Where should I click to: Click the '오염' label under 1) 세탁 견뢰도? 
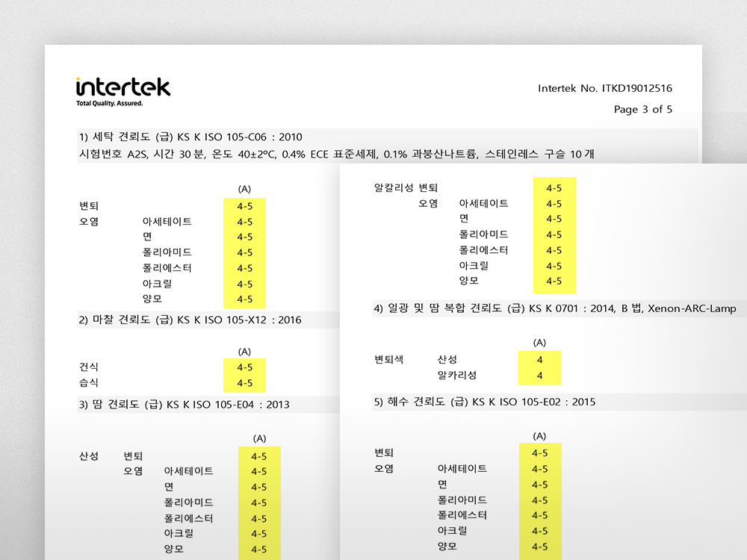point(89,222)
